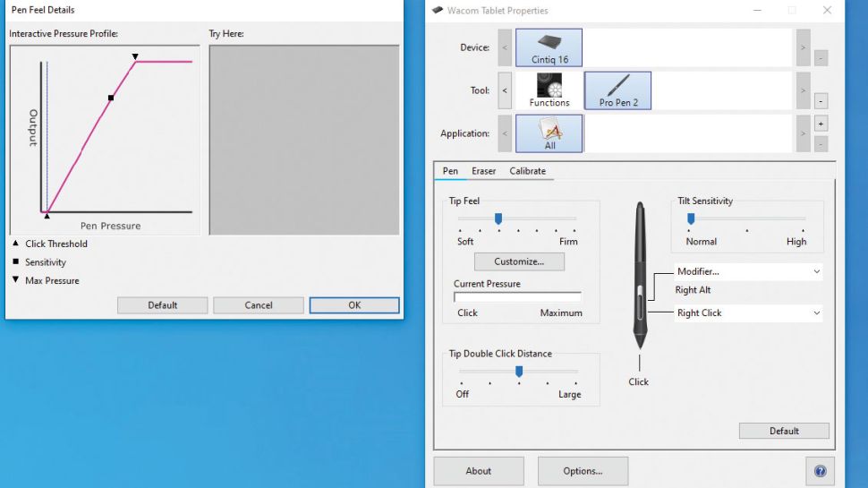The width and height of the screenshot is (868, 488).
Task: Select the Functions tool icon
Action: pyautogui.click(x=549, y=90)
